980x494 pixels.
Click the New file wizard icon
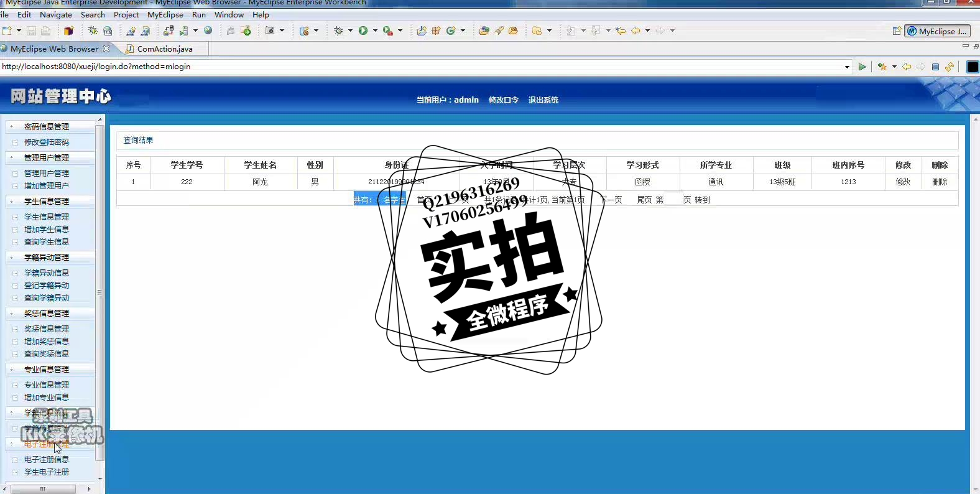coord(7,30)
